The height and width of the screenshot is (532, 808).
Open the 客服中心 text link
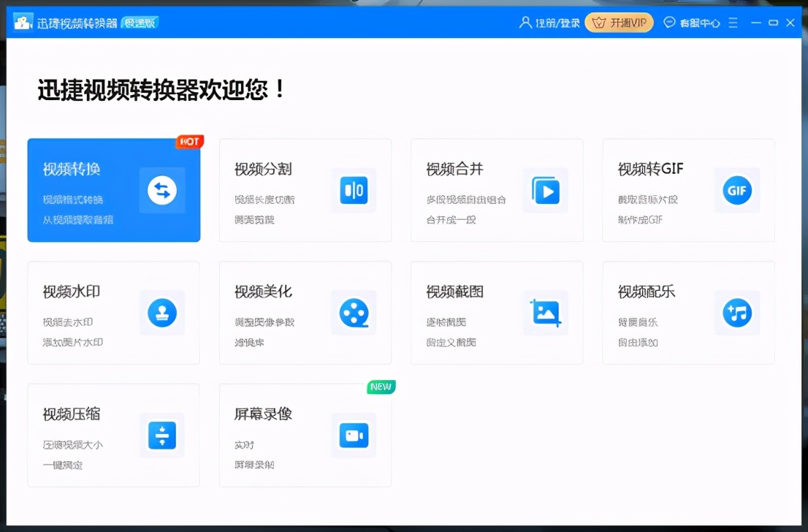(x=700, y=23)
